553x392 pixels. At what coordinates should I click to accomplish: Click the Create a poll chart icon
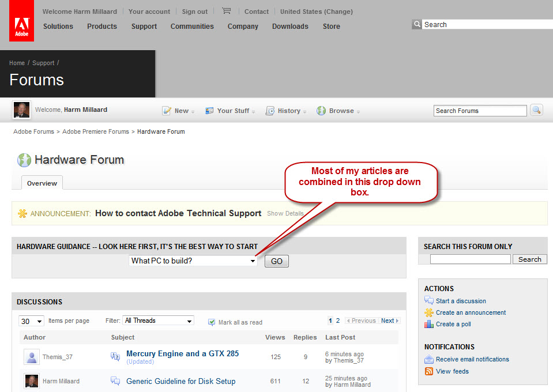429,324
